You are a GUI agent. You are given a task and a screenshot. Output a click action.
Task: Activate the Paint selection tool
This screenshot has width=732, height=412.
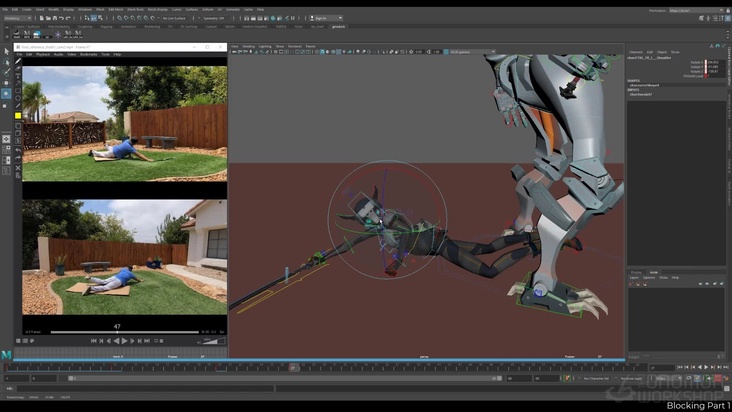pos(6,72)
